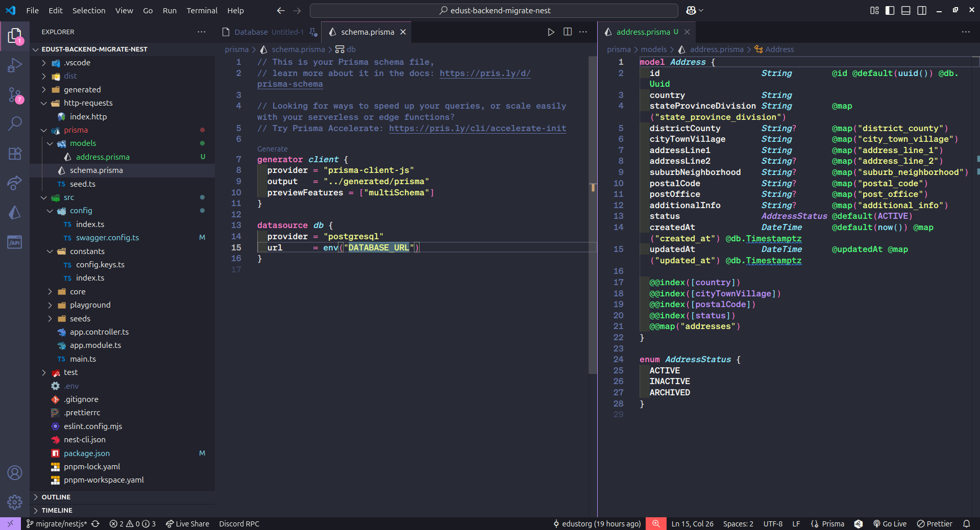Open the Accounts icon
This screenshot has height=530, width=980.
pyautogui.click(x=15, y=473)
